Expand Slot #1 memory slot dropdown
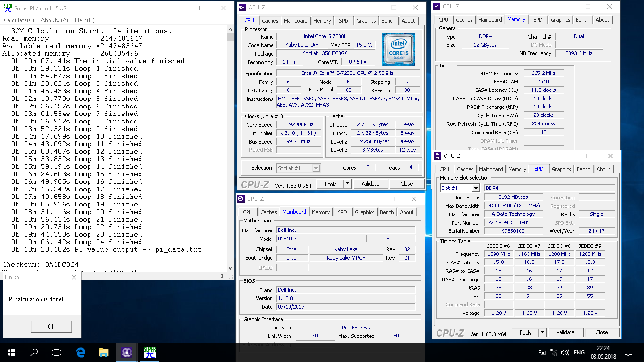The height and width of the screenshot is (362, 644). [475, 188]
